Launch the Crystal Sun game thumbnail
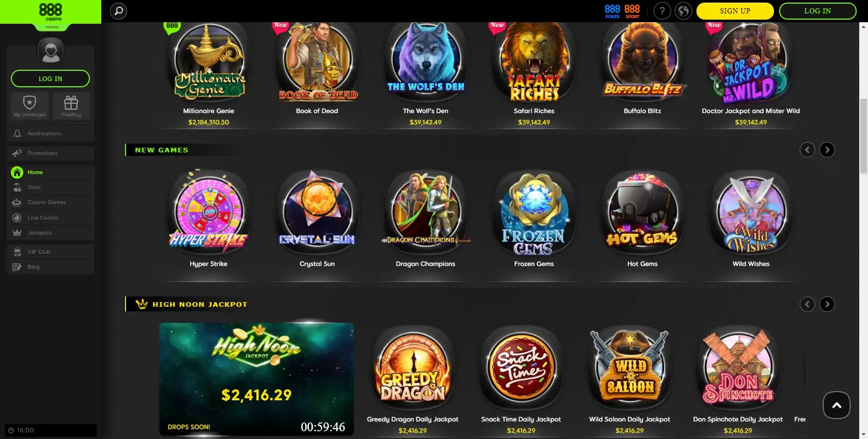Viewport: 868px width, 439px height. point(317,218)
